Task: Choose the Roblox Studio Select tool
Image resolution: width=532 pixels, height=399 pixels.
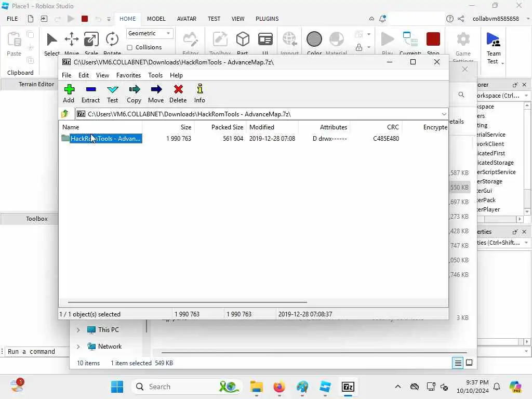Action: [x=51, y=44]
